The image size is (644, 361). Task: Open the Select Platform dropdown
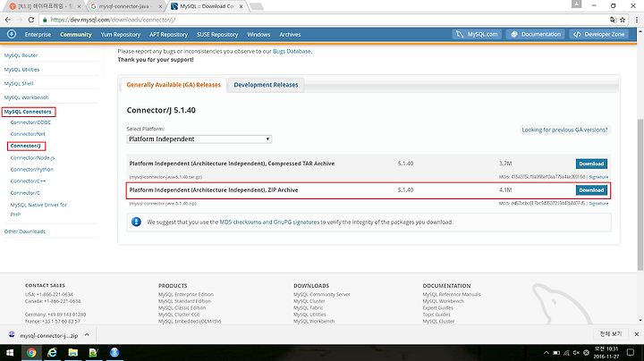[199, 139]
